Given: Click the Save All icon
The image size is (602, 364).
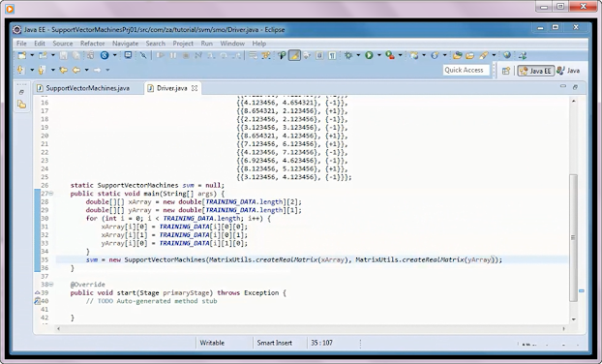Looking at the screenshot, I should (76, 56).
